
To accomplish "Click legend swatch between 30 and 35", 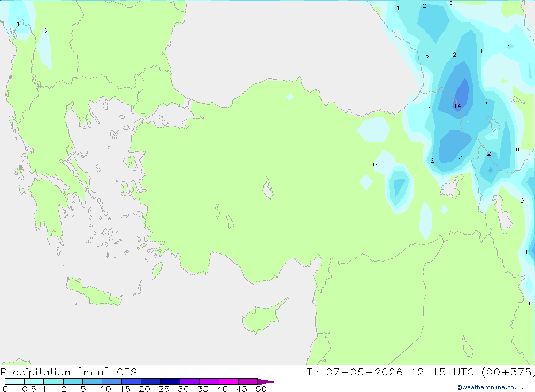I will [x=189, y=381].
